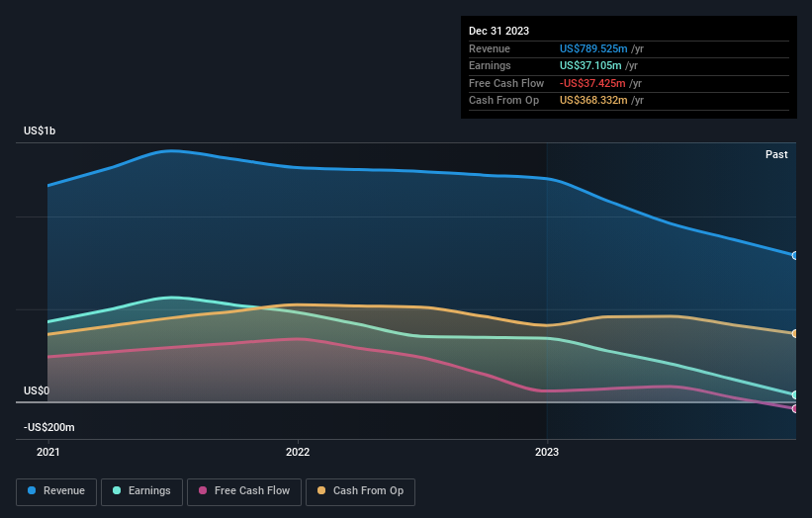The height and width of the screenshot is (518, 812).
Task: Select the 2022 x-axis label
Action: point(298,453)
